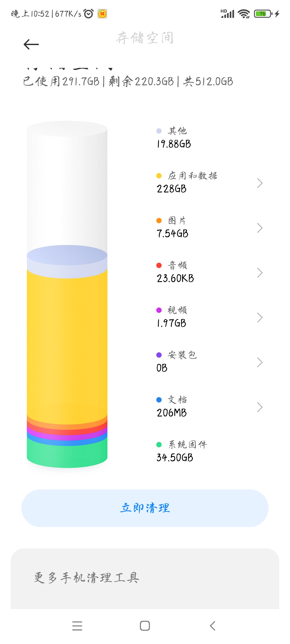
Task: Tap the yellow segment of storage cylinder
Action: [67, 343]
